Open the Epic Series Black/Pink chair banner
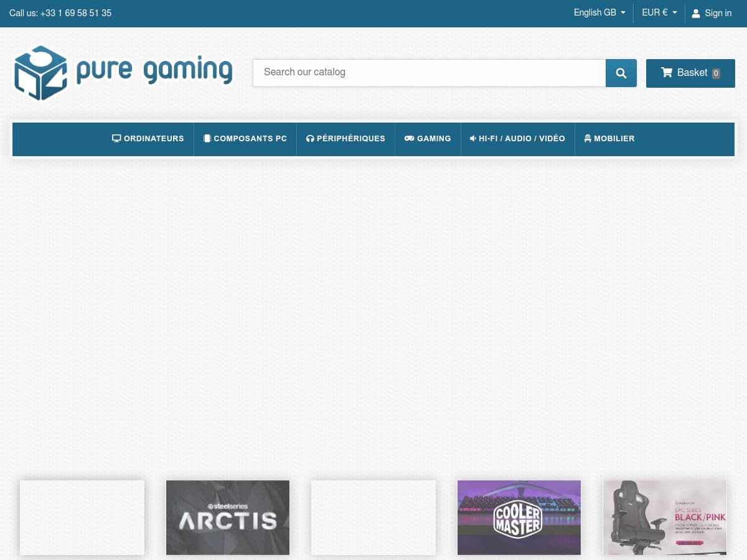 (665, 518)
